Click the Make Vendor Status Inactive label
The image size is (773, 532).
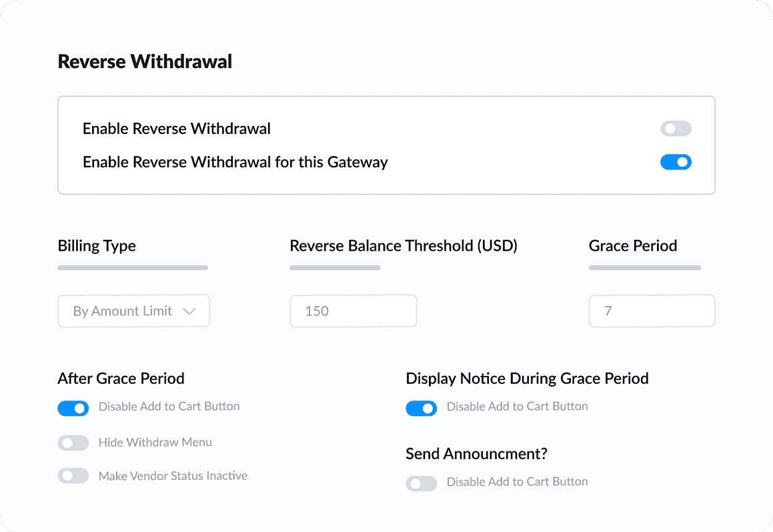[173, 475]
